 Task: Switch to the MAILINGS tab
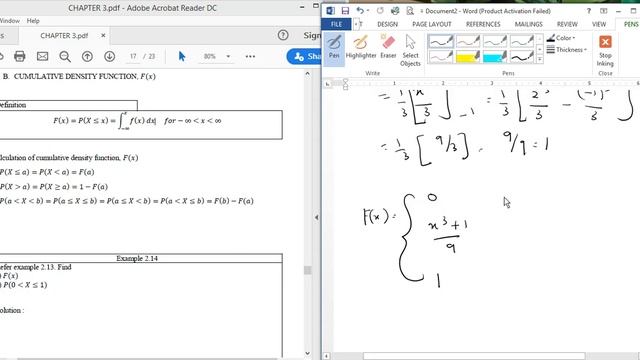point(529,24)
